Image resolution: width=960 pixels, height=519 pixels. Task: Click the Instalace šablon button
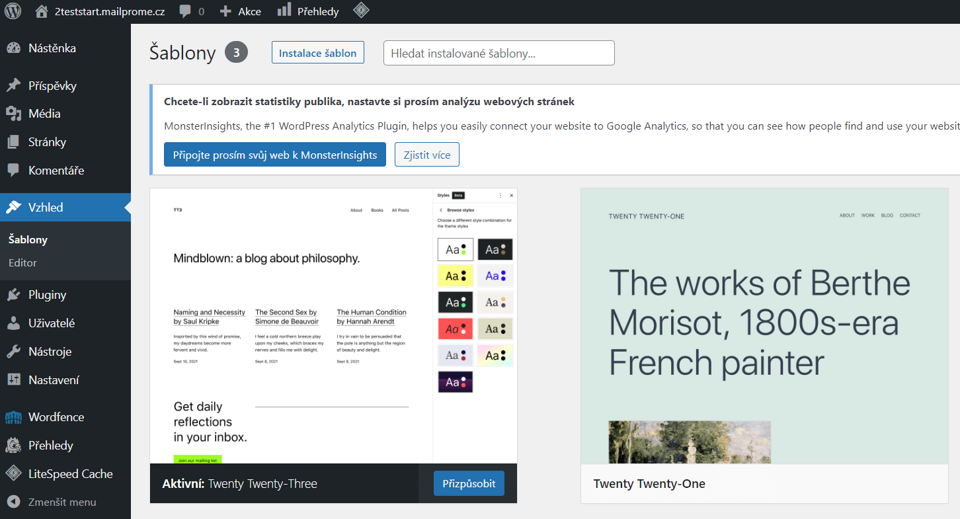pos(318,53)
